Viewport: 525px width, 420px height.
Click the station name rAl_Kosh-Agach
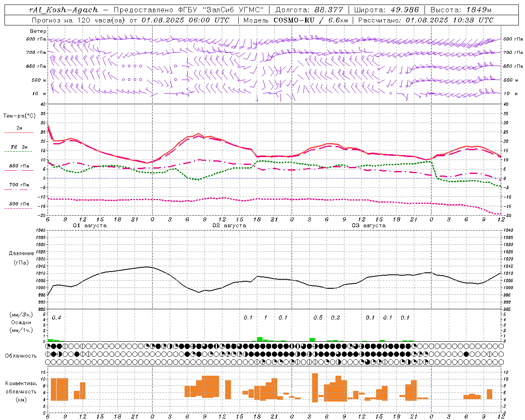click(64, 10)
